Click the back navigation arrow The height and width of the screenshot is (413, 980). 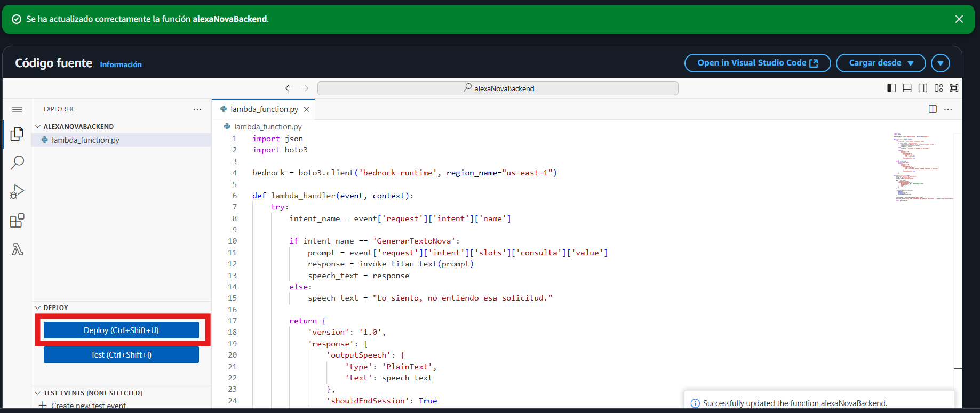coord(289,88)
